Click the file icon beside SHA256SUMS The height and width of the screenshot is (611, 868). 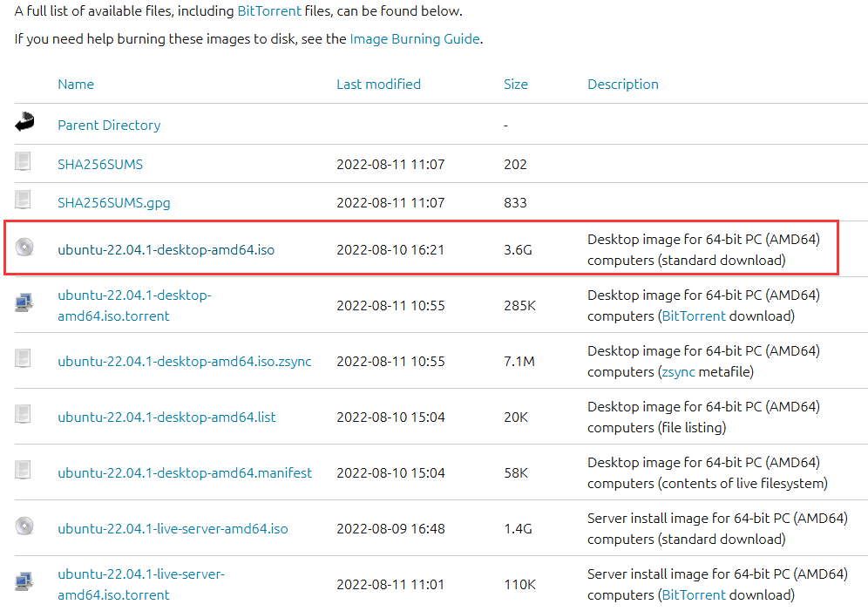(x=23, y=161)
